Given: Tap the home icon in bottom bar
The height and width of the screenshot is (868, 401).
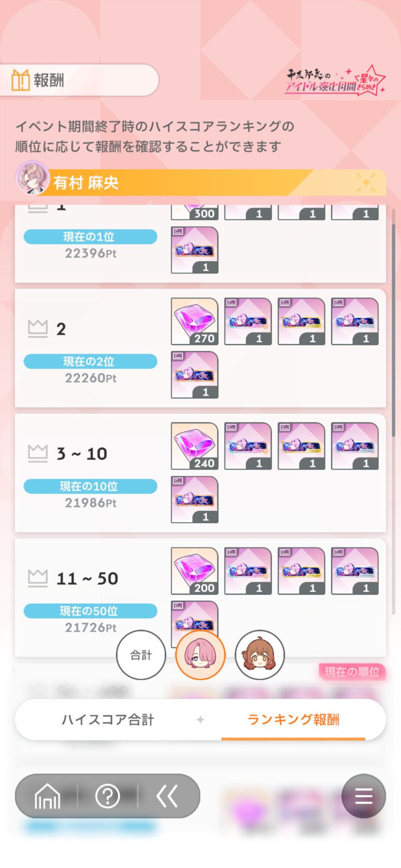Looking at the screenshot, I should point(47,796).
